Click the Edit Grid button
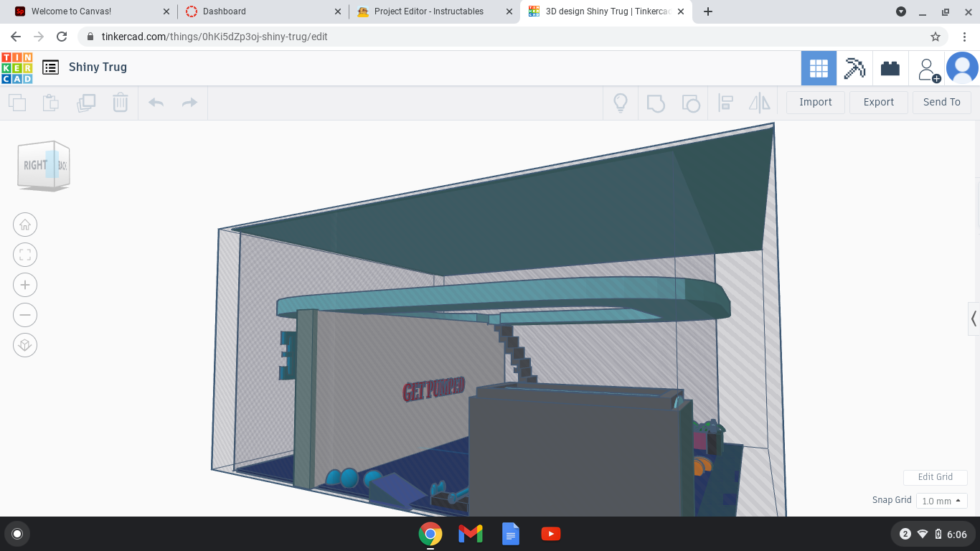The image size is (980, 551). click(x=935, y=477)
